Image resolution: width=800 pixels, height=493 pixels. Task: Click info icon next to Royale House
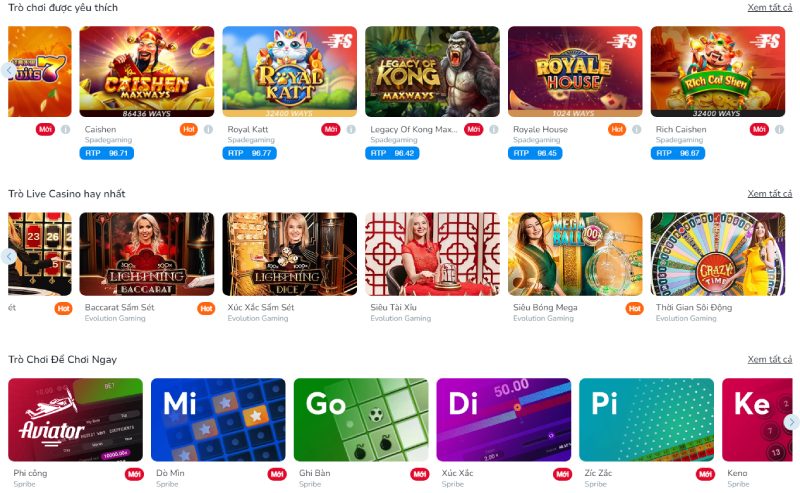637,130
